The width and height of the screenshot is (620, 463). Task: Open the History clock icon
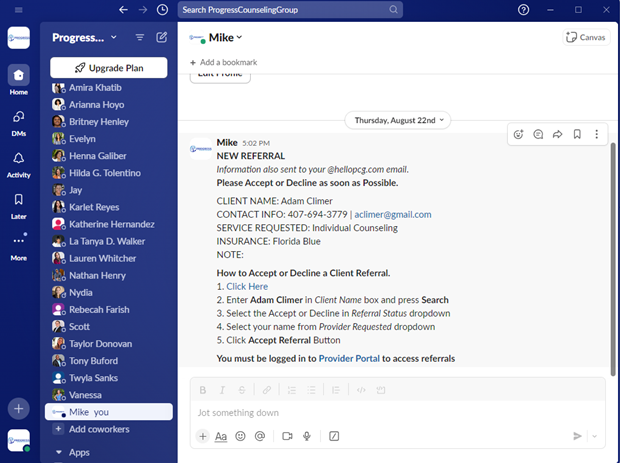(162, 9)
